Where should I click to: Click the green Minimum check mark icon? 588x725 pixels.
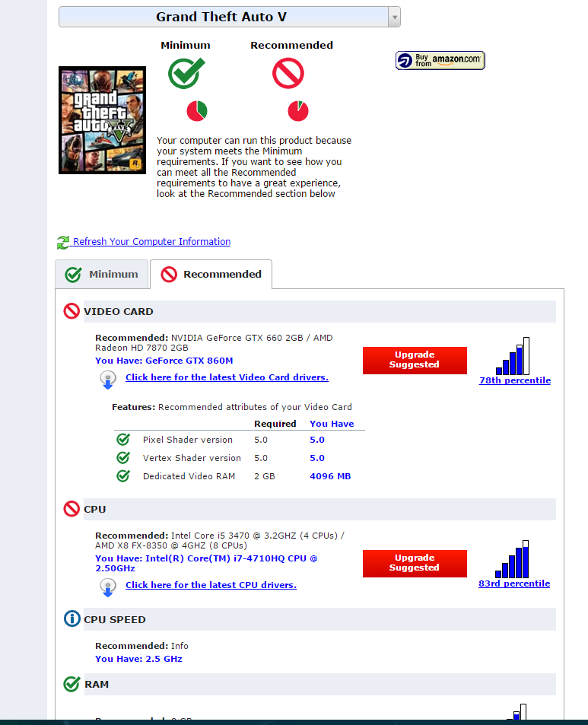[186, 73]
